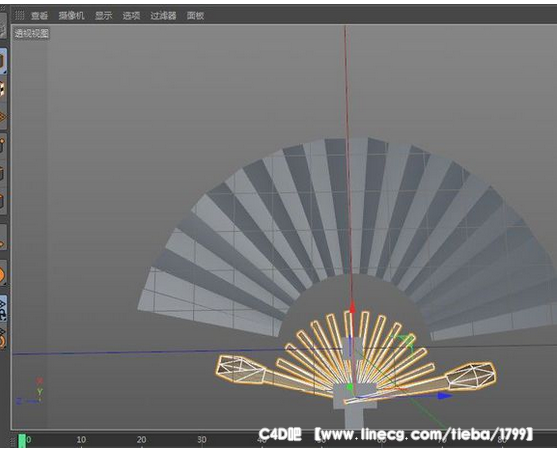The image size is (559, 451).
Task: Click frame 20 on the timeline ruler
Action: [x=142, y=440]
